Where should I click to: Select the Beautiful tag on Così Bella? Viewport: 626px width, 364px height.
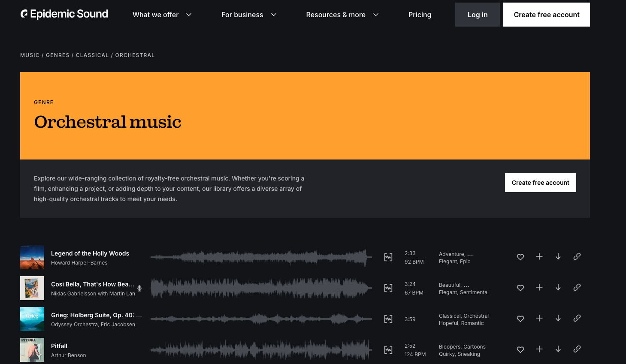pos(450,285)
